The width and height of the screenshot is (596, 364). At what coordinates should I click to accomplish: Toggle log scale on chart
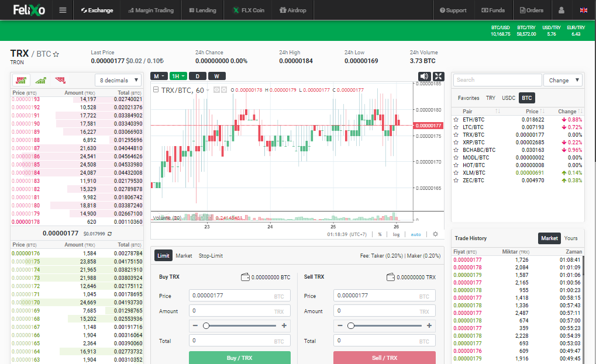(x=396, y=234)
